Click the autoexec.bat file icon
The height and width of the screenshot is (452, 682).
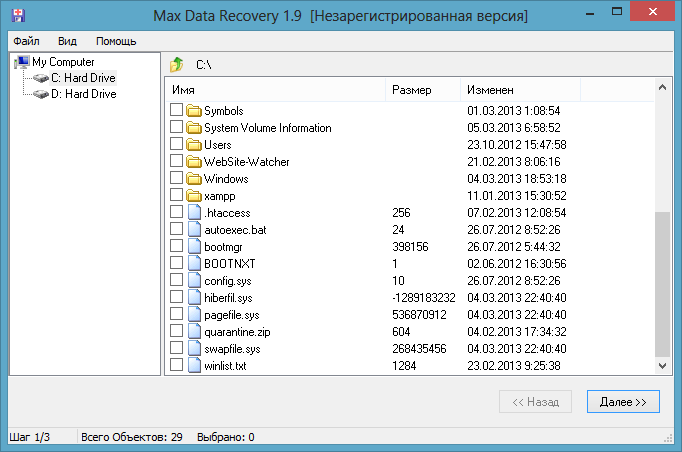click(x=194, y=229)
